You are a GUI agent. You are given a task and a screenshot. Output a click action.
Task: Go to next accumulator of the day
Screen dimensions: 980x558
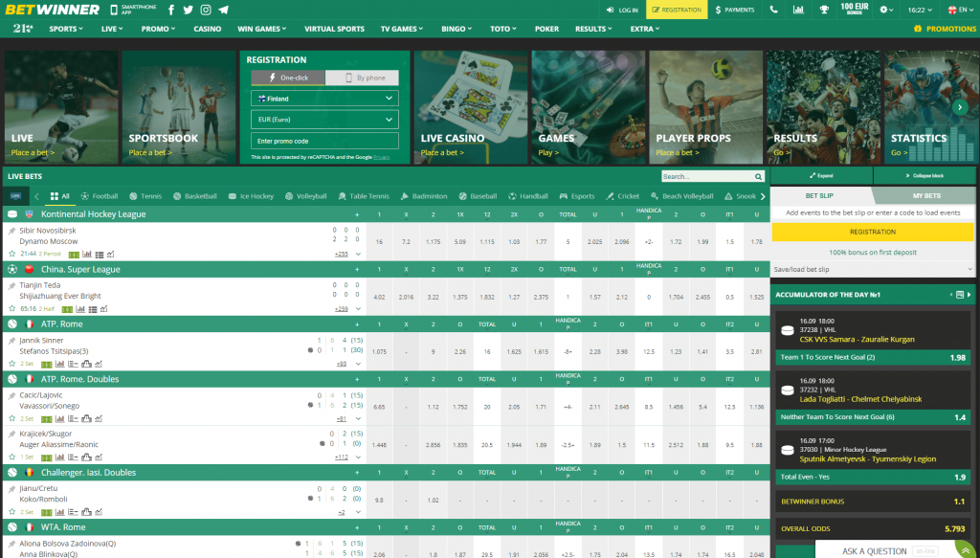pos(969,295)
